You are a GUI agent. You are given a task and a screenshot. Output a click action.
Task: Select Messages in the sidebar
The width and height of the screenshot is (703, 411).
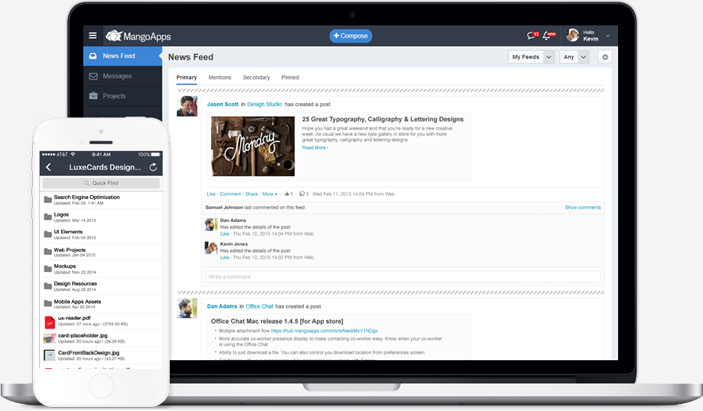point(122,76)
